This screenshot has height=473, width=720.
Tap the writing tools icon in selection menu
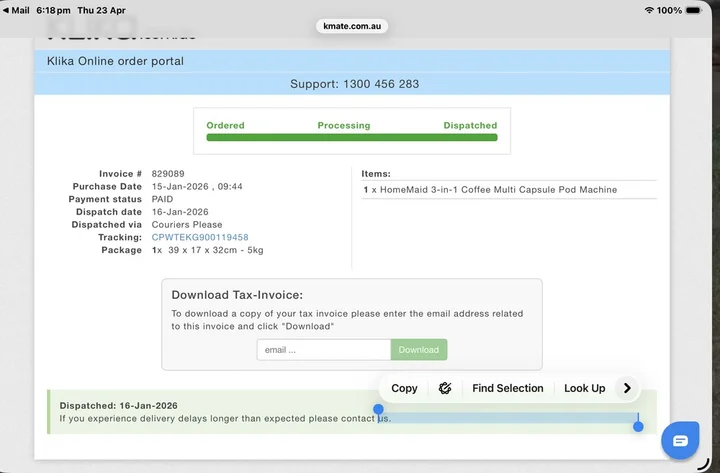[x=444, y=389]
